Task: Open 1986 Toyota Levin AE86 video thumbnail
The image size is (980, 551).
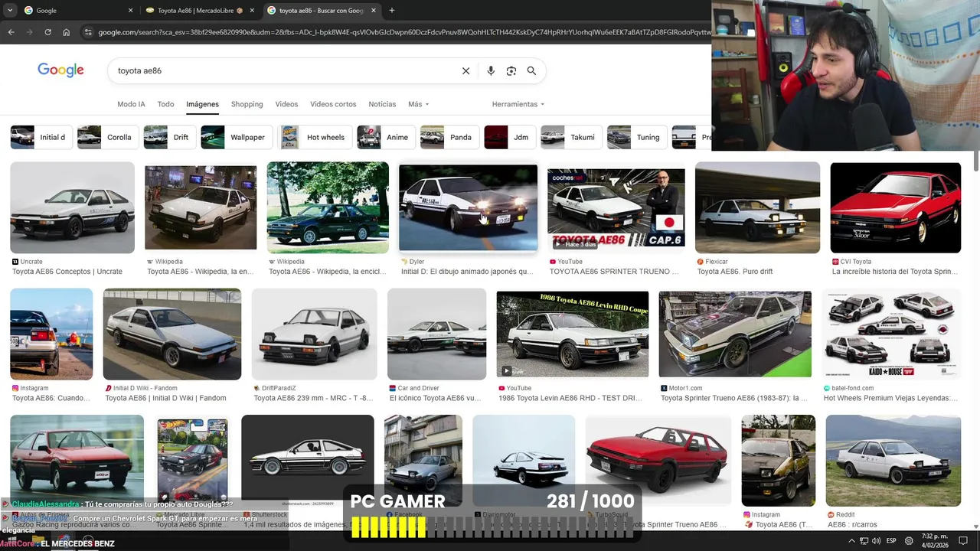Action: click(x=572, y=334)
